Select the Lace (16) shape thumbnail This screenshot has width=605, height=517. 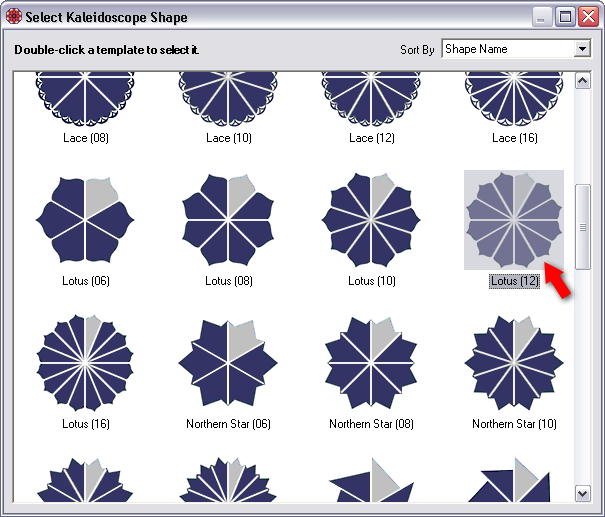514,99
